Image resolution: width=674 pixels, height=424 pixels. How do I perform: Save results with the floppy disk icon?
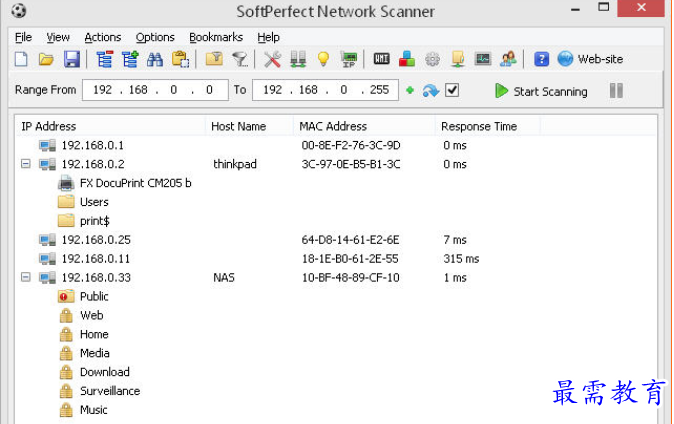(x=72, y=59)
